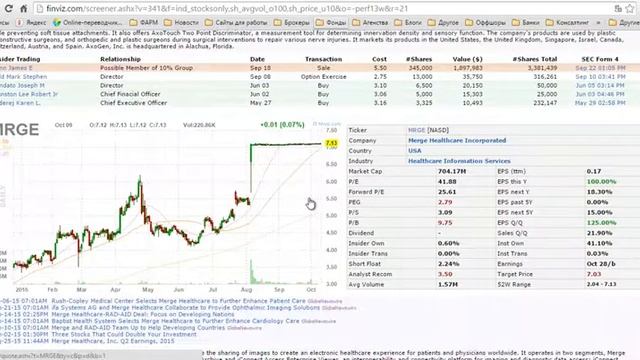Screen dimensions: 640x360
Task: Expand the Брокеры bookmarks folder
Action: click(292, 22)
